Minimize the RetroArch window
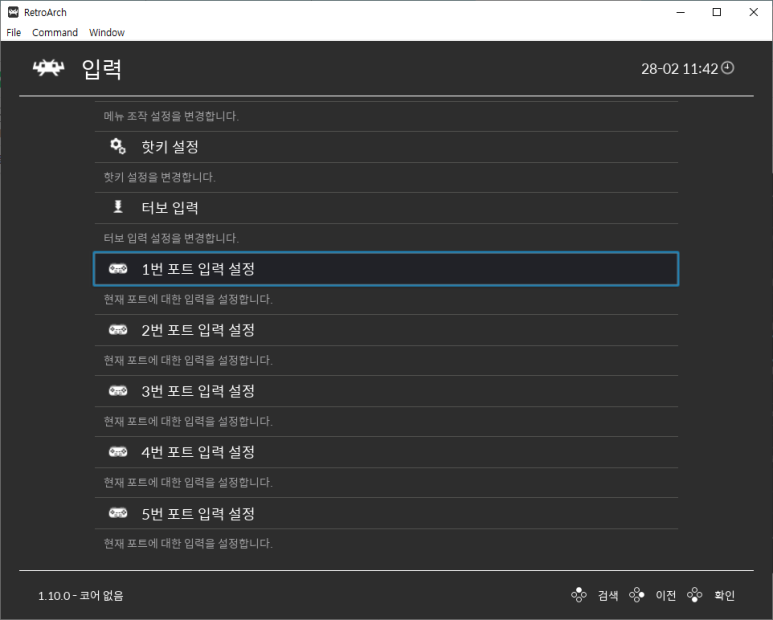The image size is (773, 620). coord(681,12)
